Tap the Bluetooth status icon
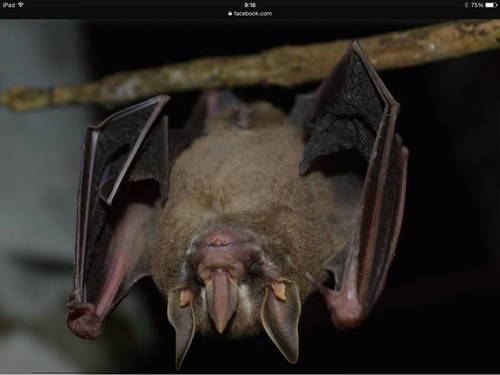Viewport: 500px width, 375px height. [x=466, y=5]
